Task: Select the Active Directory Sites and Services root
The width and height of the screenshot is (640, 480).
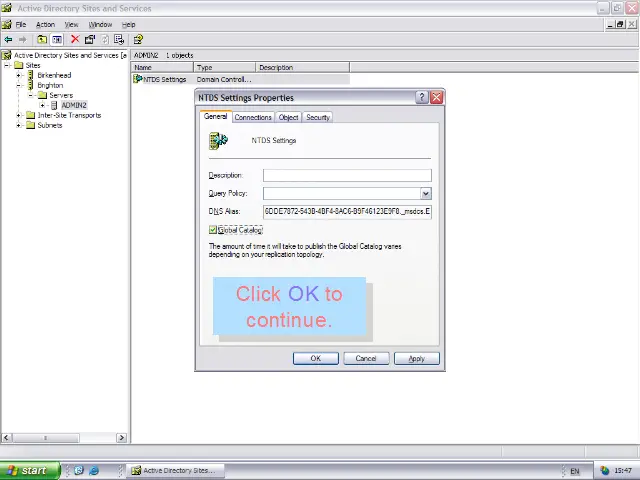Action: coord(70,55)
